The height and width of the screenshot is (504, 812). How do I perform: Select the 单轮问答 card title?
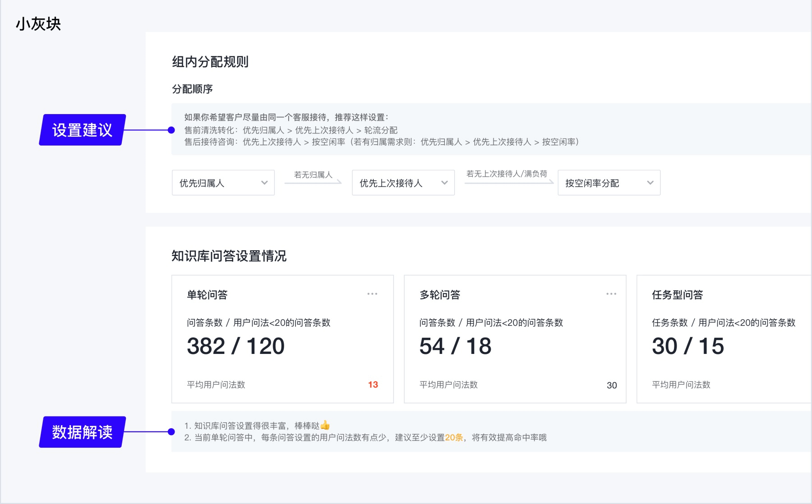click(207, 295)
